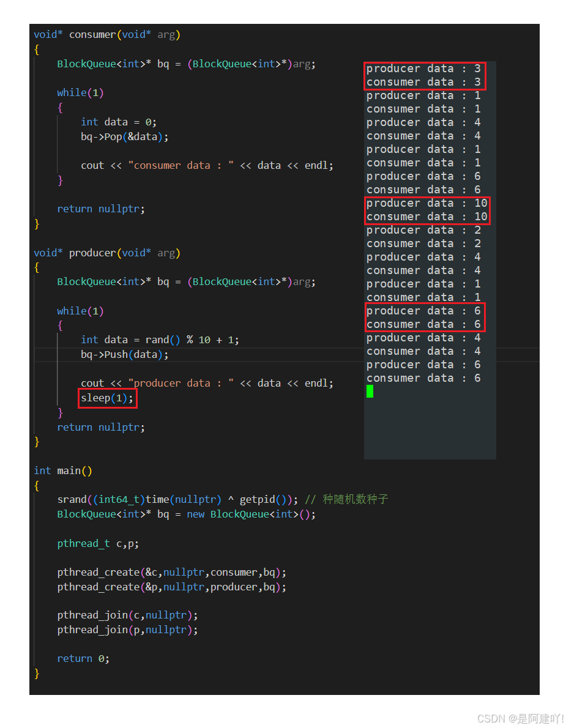This screenshot has width=566, height=728.
Task: Click the 'int data = 0;' line
Action: coord(118,122)
